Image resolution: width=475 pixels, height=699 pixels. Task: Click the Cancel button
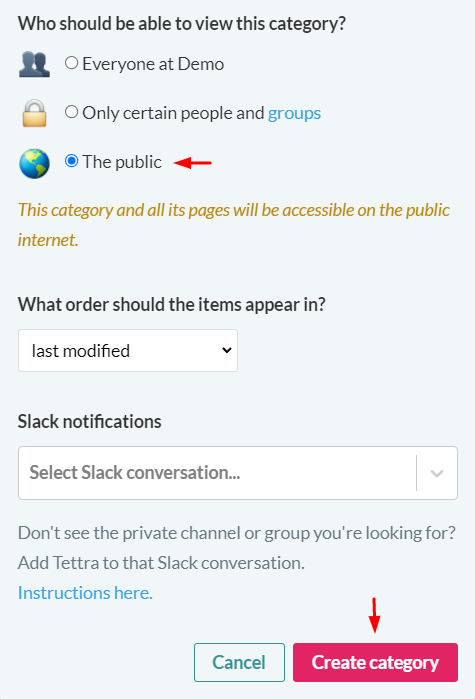pyautogui.click(x=239, y=662)
